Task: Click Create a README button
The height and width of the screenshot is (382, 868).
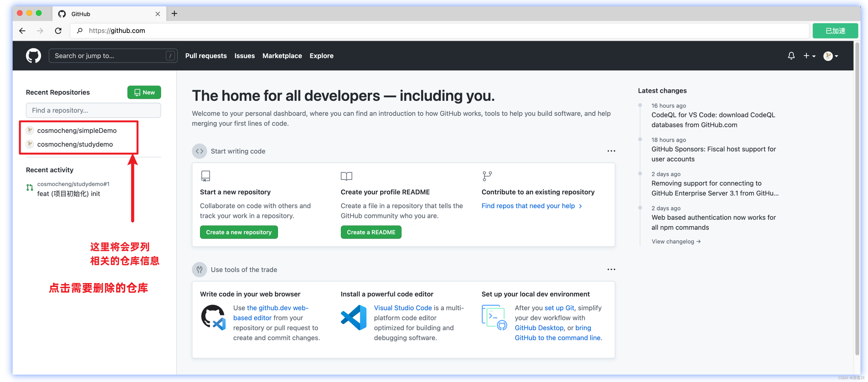Action: pyautogui.click(x=371, y=232)
